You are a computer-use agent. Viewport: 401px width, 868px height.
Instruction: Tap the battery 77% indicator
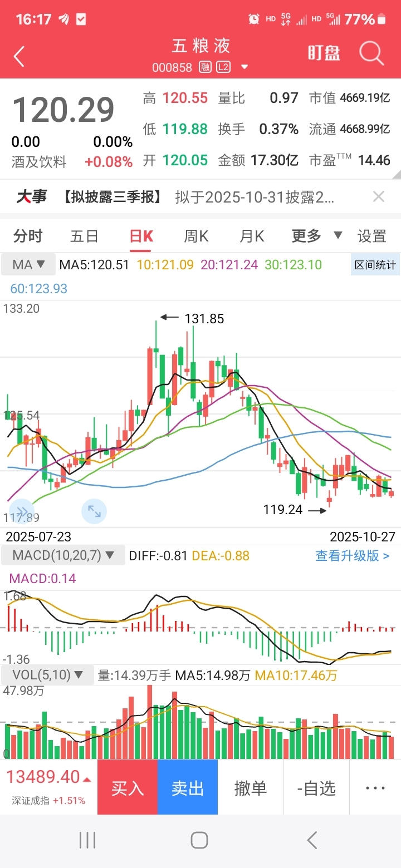(365, 19)
